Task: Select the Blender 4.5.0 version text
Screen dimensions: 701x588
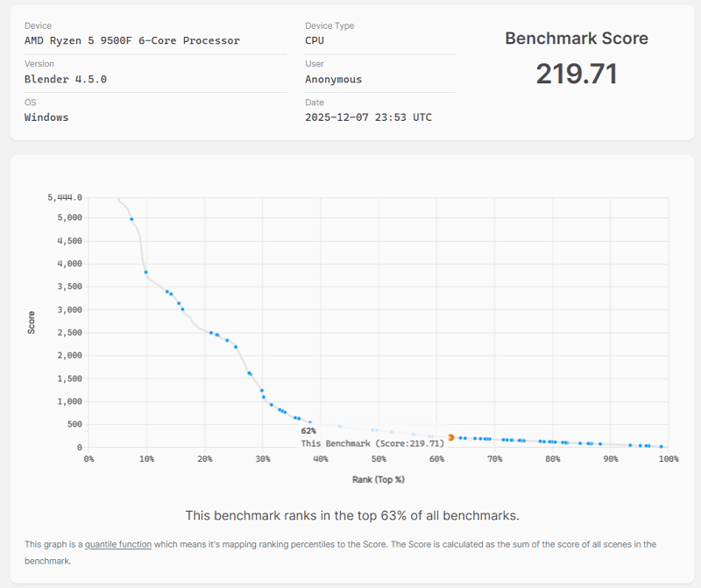Action: pyautogui.click(x=66, y=79)
